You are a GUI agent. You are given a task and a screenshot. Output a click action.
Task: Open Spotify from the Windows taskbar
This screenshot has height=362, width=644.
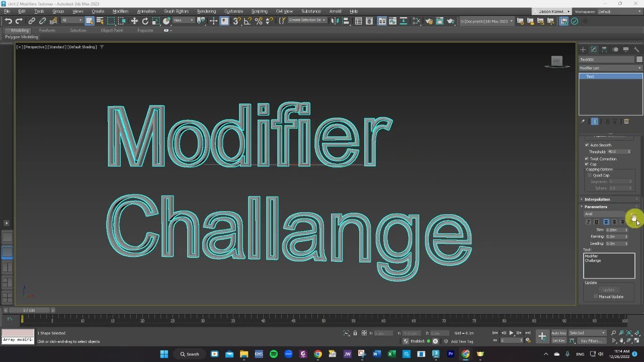[x=273, y=354]
